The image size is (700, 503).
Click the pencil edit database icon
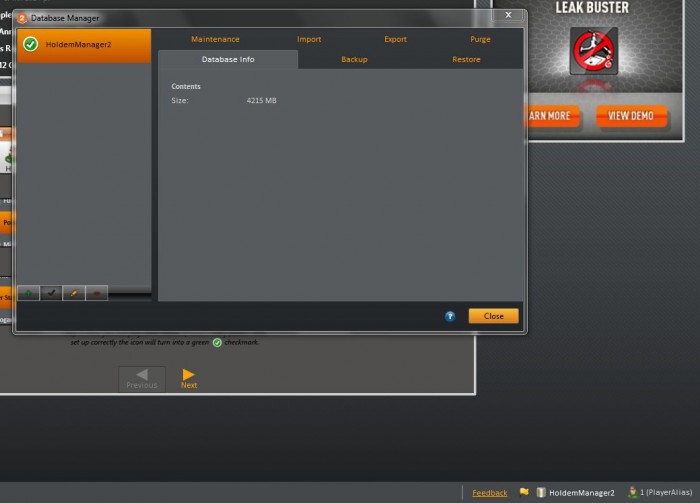coord(74,293)
